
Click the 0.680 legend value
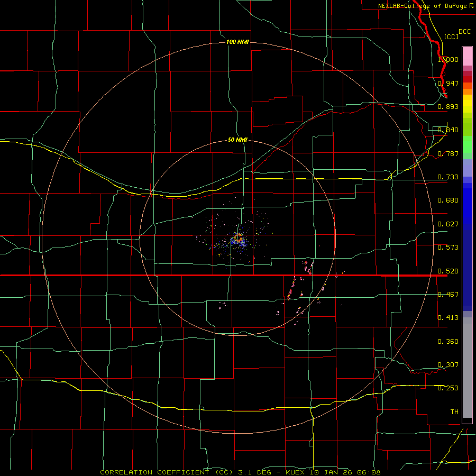(448, 200)
